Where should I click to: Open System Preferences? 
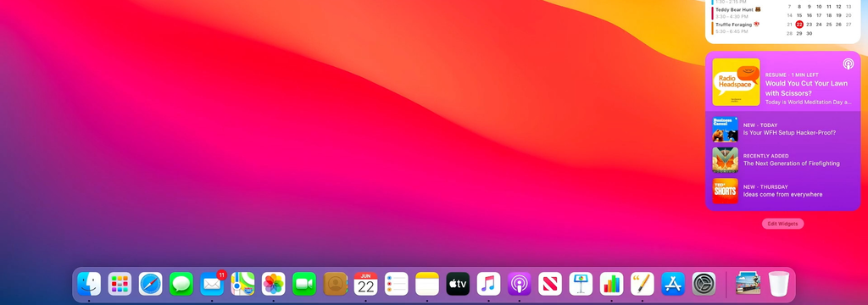click(x=704, y=284)
